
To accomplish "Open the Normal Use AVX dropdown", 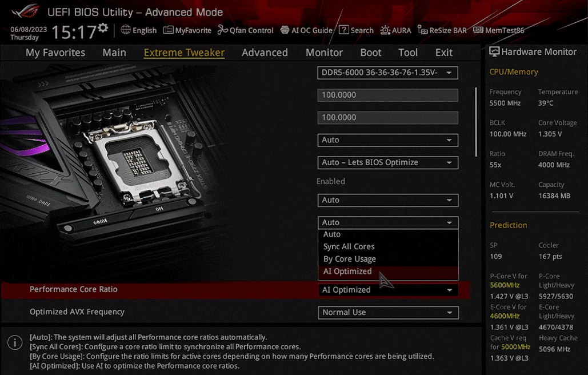I will (x=388, y=313).
